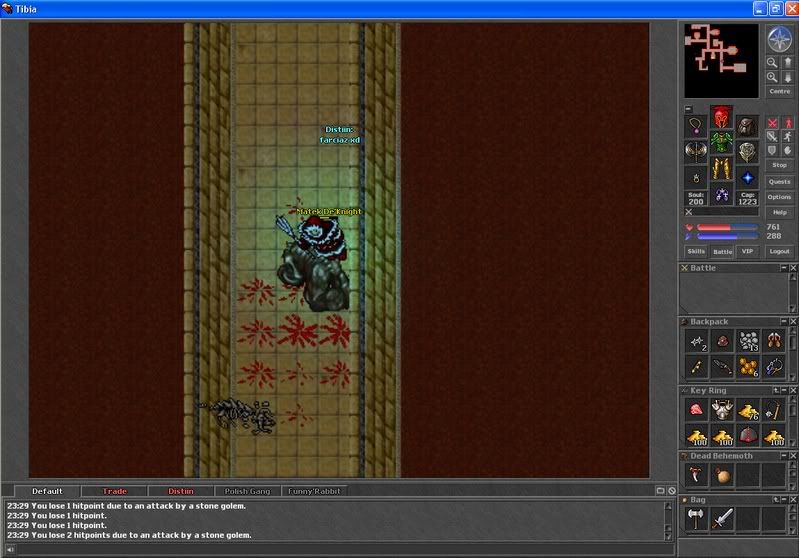The height and width of the screenshot is (558, 799).
Task: Go up a level from Bag
Action: tap(776, 499)
